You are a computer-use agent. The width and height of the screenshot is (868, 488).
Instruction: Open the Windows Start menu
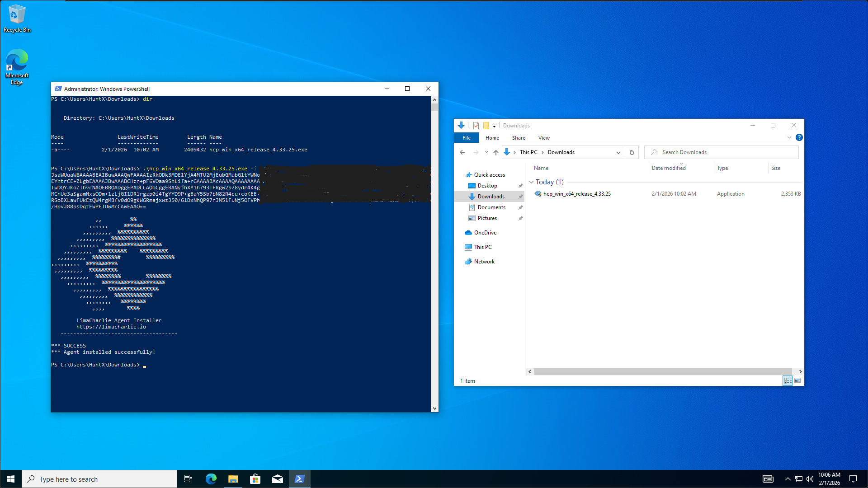(11, 479)
